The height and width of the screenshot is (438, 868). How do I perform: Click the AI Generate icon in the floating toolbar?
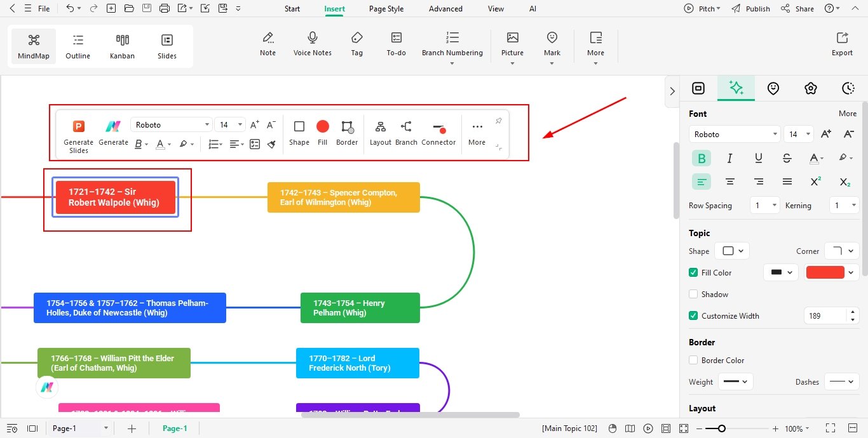(x=114, y=133)
